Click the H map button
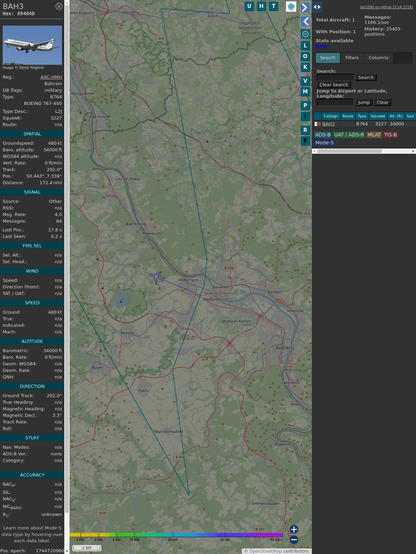Viewport: 416px width, 554px height. pos(262,6)
